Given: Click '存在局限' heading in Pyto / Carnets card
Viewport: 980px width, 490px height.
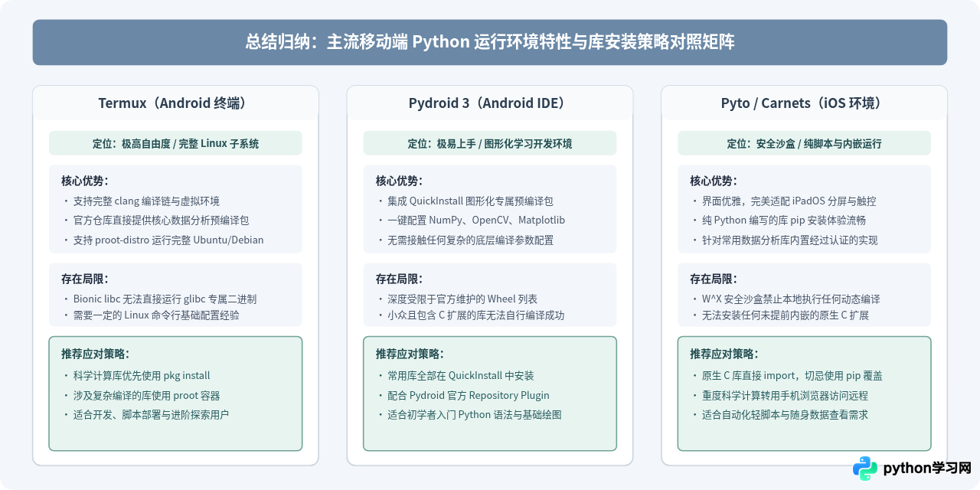Looking at the screenshot, I should tap(714, 279).
